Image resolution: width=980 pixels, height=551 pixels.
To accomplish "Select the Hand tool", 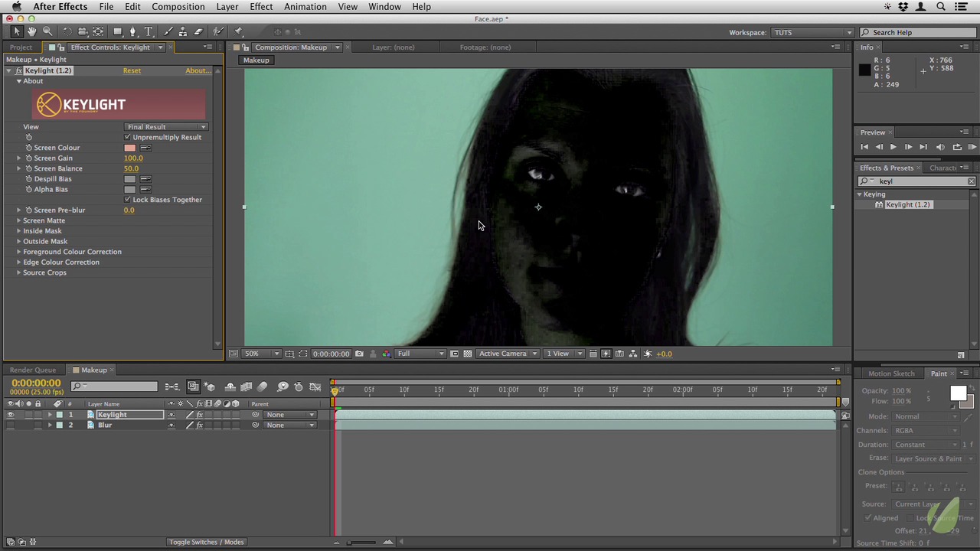I will [31, 31].
